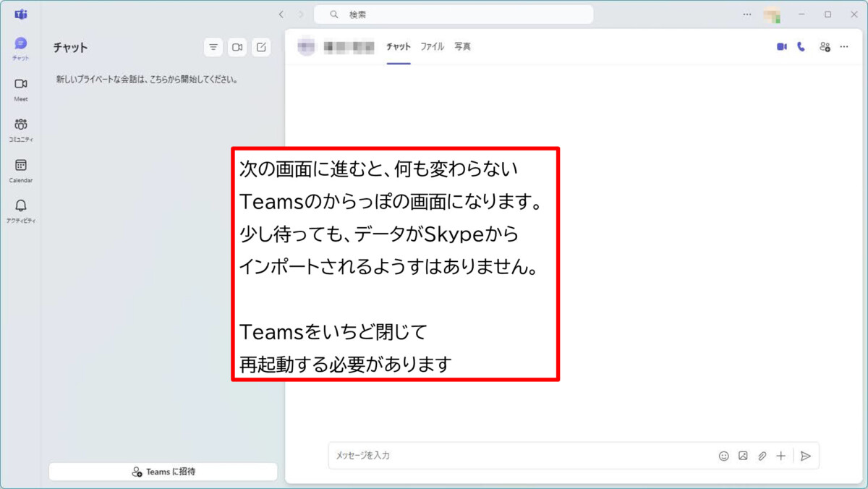
Task: Start a meeting from the chat list header
Action: [237, 48]
